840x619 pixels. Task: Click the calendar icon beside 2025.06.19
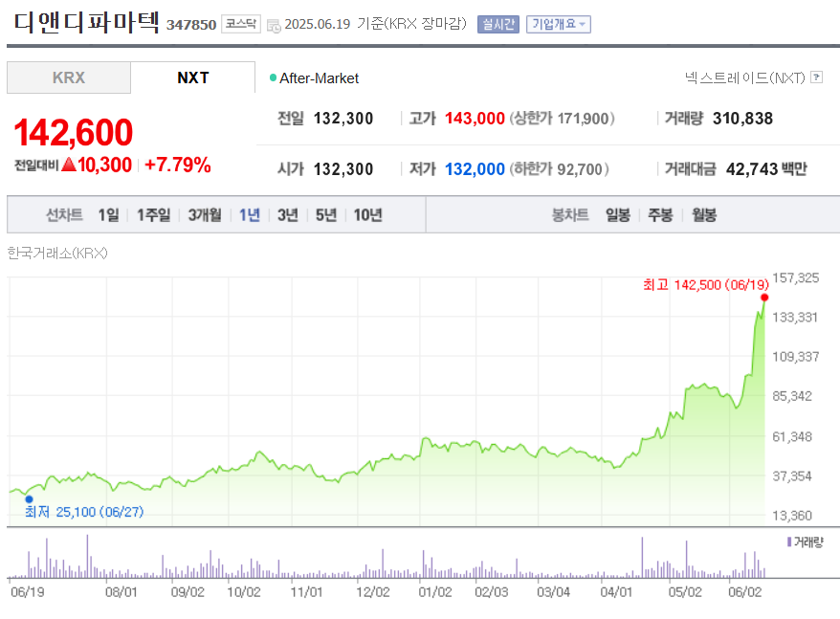point(274,25)
